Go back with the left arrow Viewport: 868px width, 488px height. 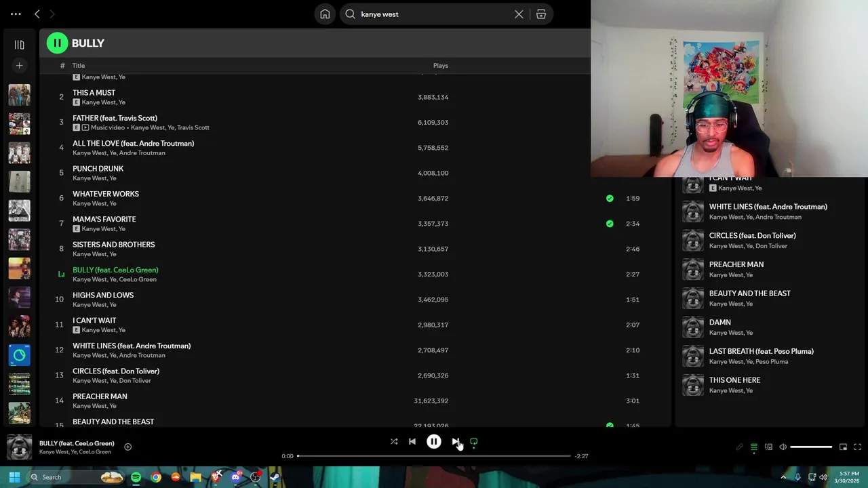coord(37,14)
